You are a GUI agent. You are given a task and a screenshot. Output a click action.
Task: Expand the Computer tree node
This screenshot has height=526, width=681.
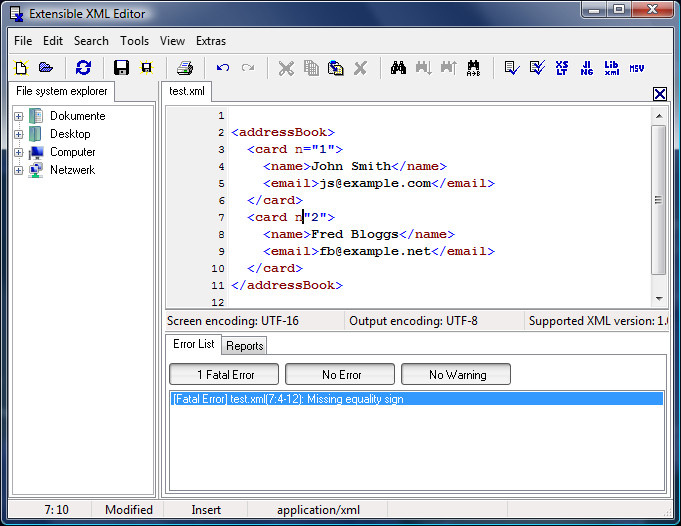18,152
